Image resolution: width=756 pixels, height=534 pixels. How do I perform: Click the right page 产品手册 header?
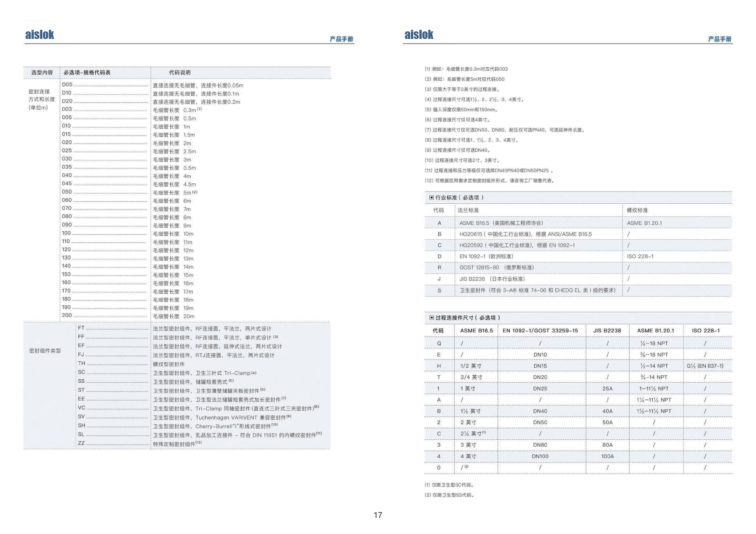point(720,39)
